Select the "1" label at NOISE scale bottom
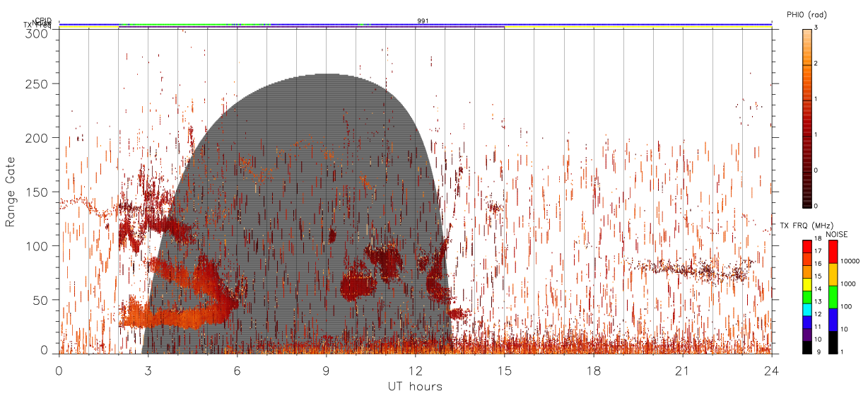Screen dimensions: 868x401 pos(843,351)
